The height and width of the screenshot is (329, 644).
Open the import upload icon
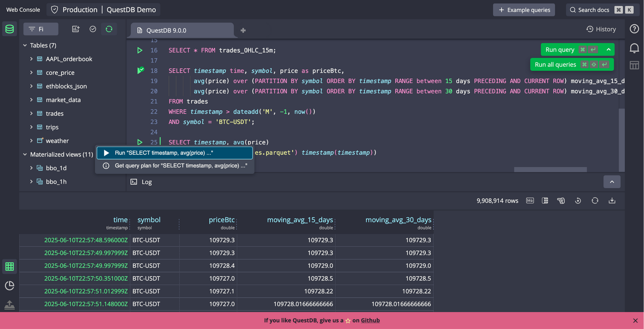(9, 305)
